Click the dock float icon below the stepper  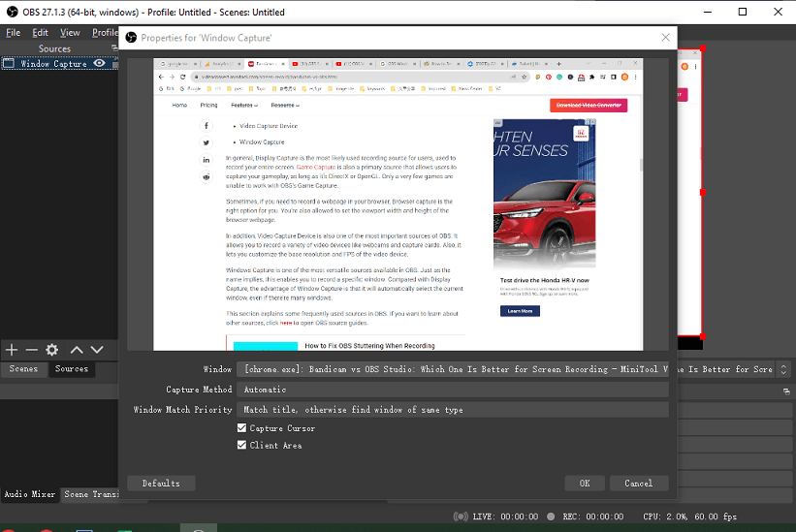pyautogui.click(x=786, y=391)
